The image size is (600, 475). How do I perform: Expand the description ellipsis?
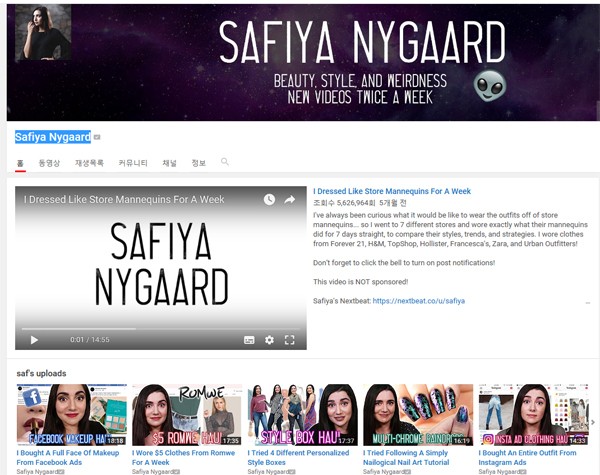coord(588,303)
